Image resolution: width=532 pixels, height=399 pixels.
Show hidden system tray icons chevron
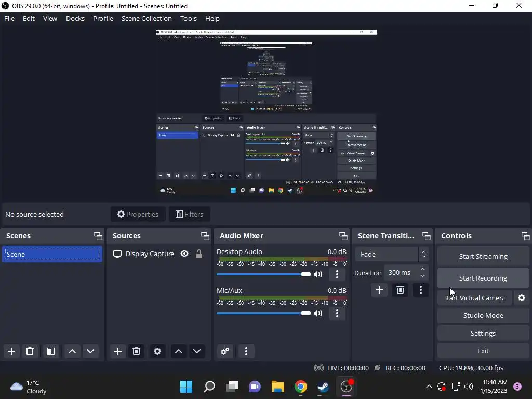coord(429,387)
